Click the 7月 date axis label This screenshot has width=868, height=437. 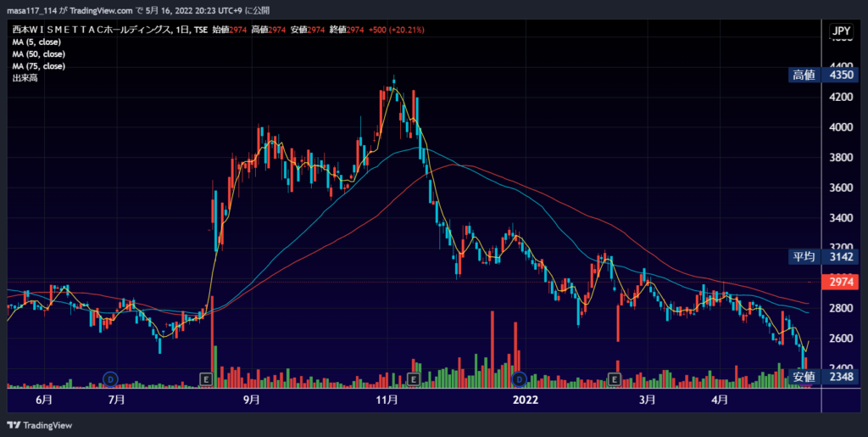click(116, 400)
